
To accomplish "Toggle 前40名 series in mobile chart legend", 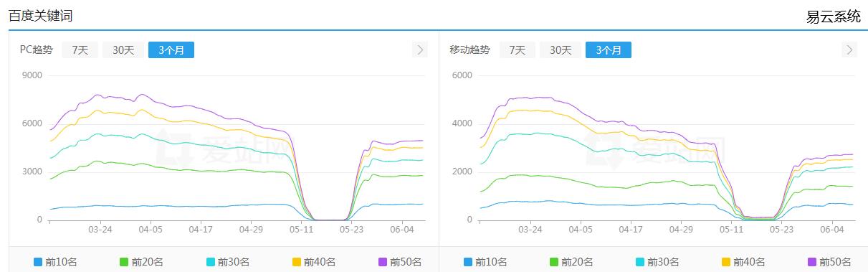I will (x=743, y=262).
